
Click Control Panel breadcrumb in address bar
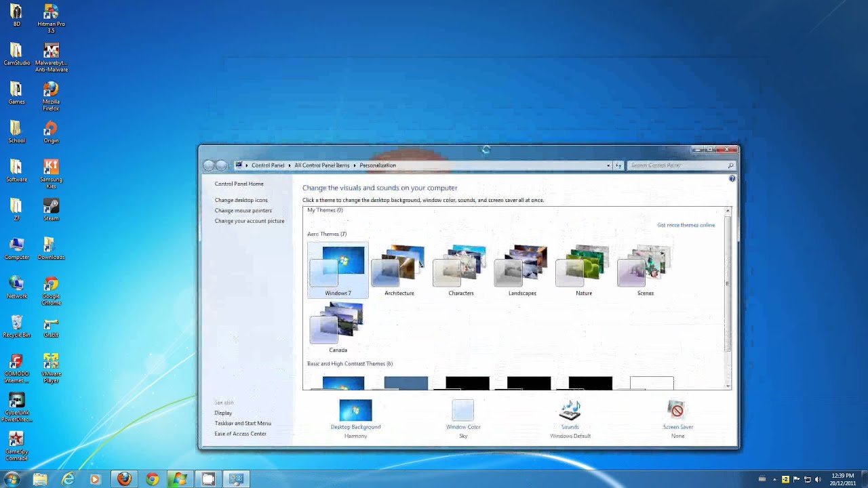point(268,165)
